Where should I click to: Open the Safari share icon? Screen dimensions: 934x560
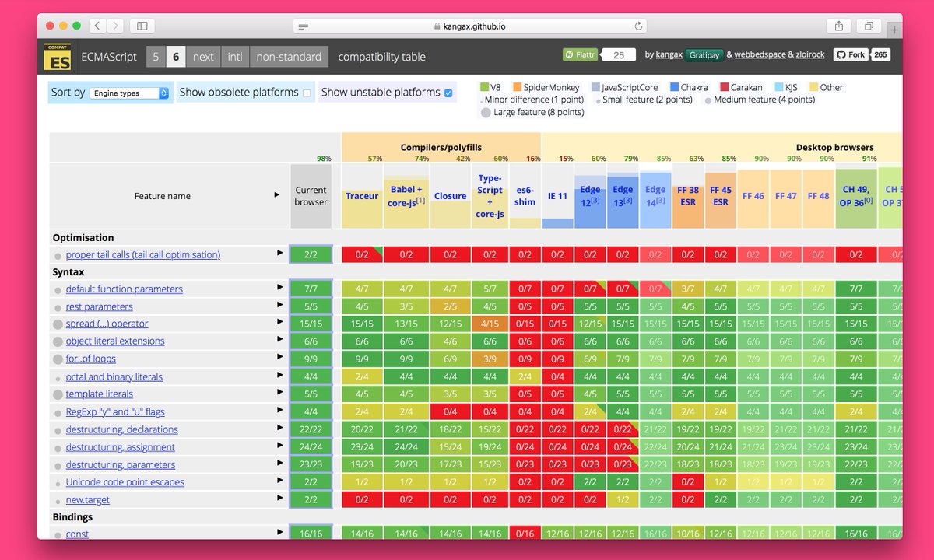click(839, 26)
